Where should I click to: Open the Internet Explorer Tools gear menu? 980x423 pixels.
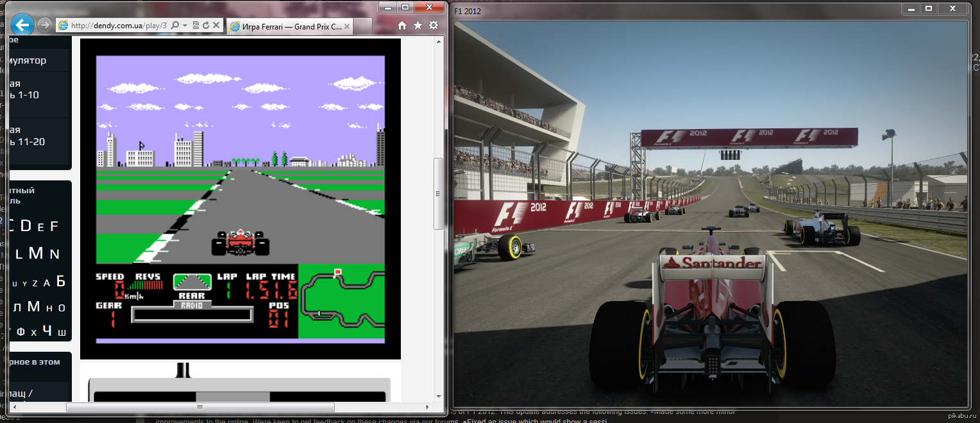(434, 26)
